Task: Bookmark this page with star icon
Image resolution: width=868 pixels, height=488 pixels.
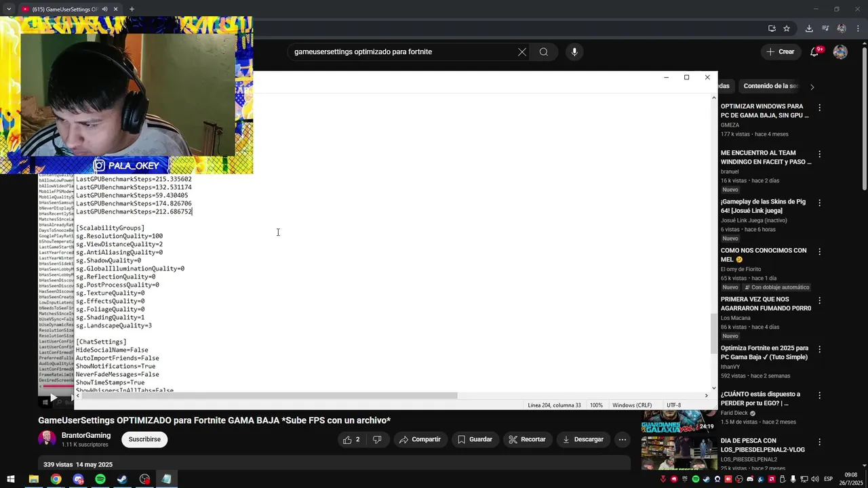Action: click(x=787, y=28)
